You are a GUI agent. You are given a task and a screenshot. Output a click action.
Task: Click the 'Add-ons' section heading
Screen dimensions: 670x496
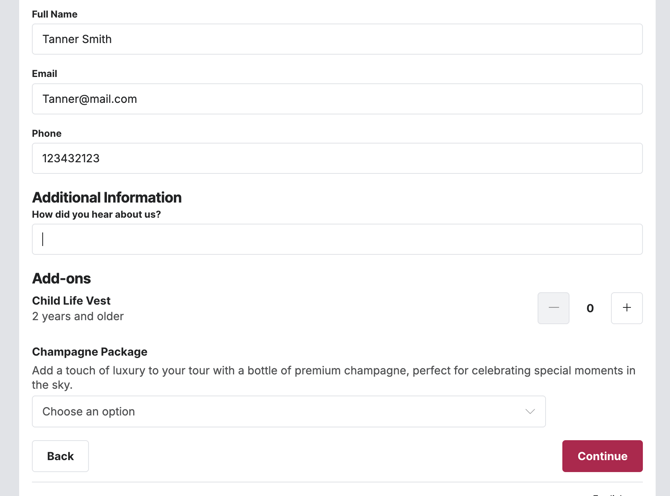(61, 278)
